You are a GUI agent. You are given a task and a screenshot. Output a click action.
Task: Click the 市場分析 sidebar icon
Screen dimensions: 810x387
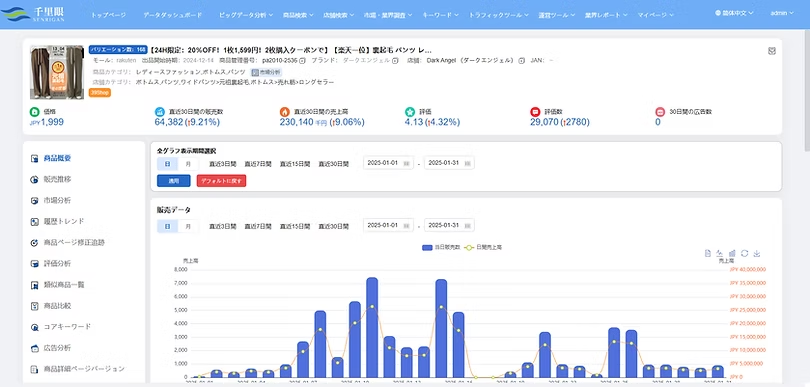coord(35,200)
